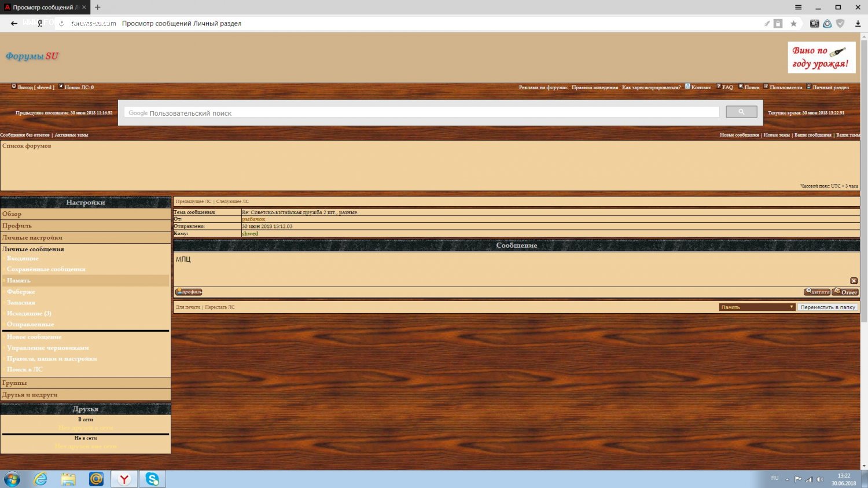The image size is (868, 488).
Task: Click the browser back arrow
Action: coord(14,24)
